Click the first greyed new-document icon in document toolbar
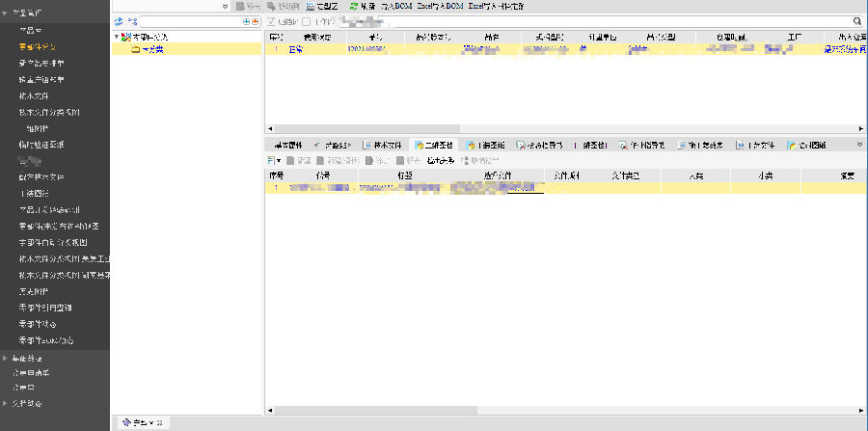Screen dimensions: 868x431 [290, 160]
